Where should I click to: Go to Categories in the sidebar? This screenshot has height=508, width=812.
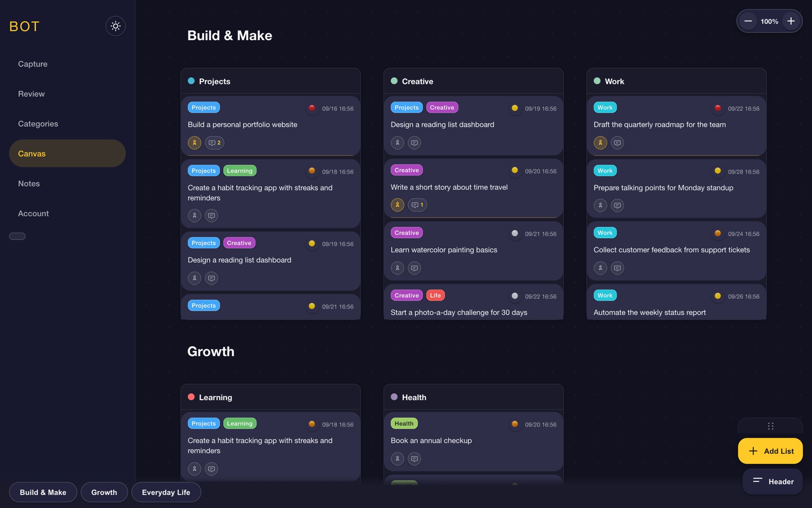coord(67,124)
